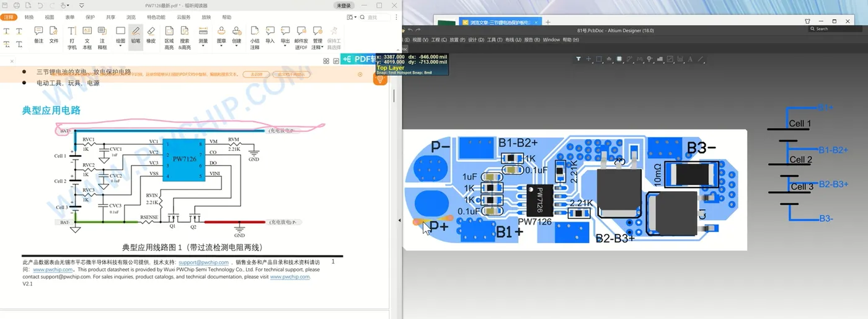
Task: Click the underline text tool icon
Action: tap(19, 30)
